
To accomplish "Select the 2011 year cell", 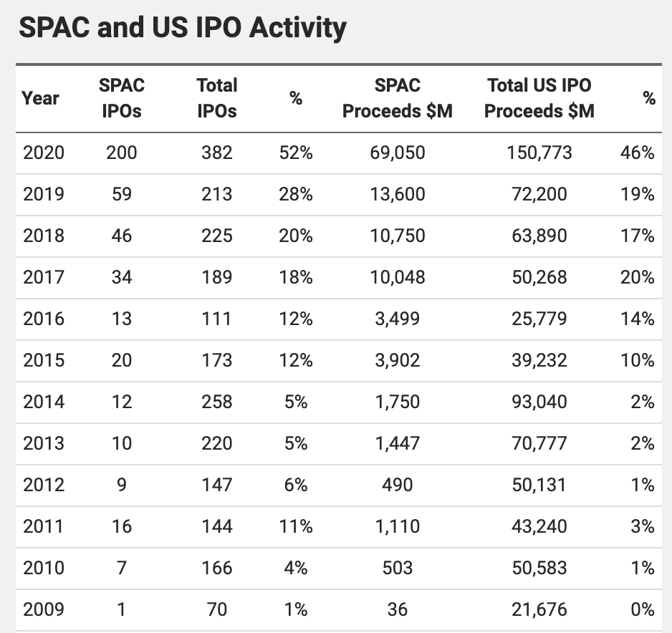I will click(43, 526).
